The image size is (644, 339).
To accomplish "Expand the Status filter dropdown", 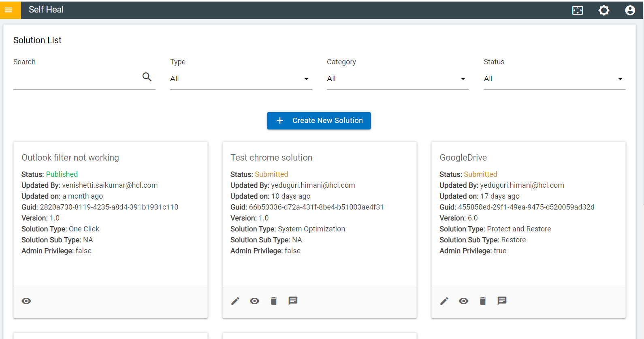I will tap(554, 79).
